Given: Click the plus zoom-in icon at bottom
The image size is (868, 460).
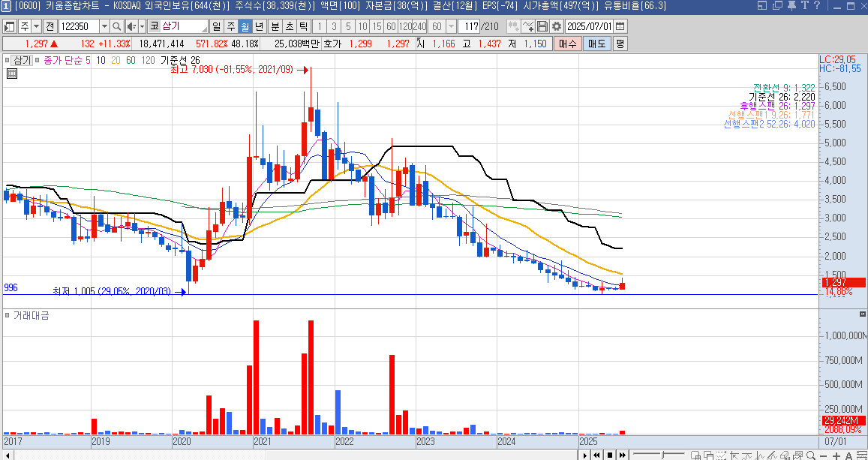Looking at the screenshot, I should coord(836,455).
